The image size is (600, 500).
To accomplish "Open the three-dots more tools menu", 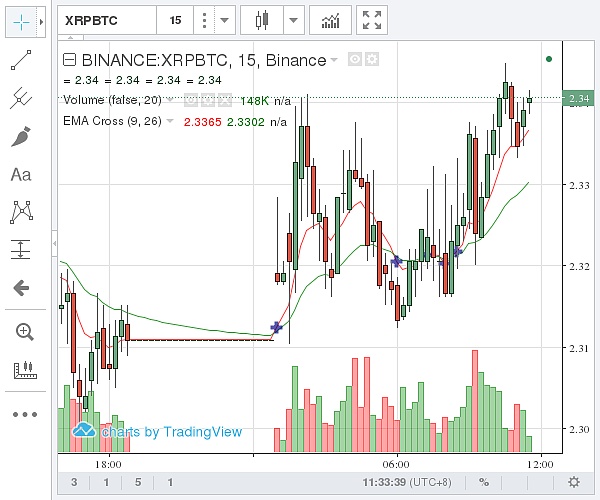I will (x=25, y=414).
